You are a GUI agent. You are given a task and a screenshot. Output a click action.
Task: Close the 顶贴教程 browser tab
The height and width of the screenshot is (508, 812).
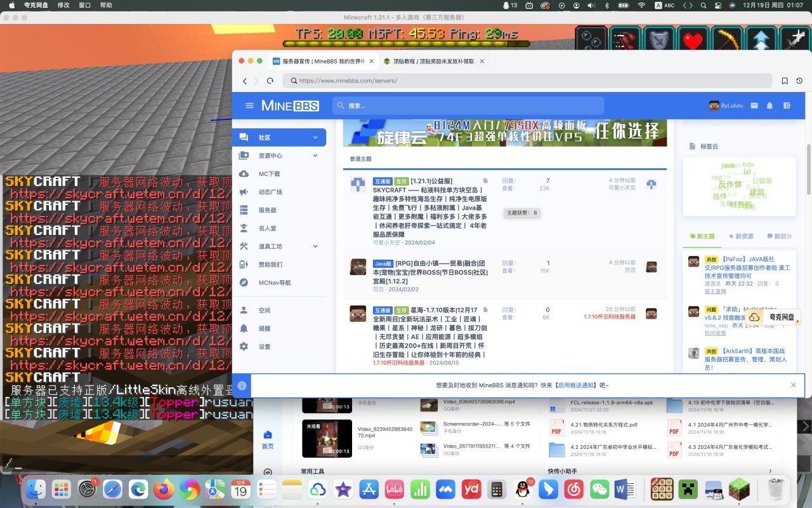[x=482, y=62]
